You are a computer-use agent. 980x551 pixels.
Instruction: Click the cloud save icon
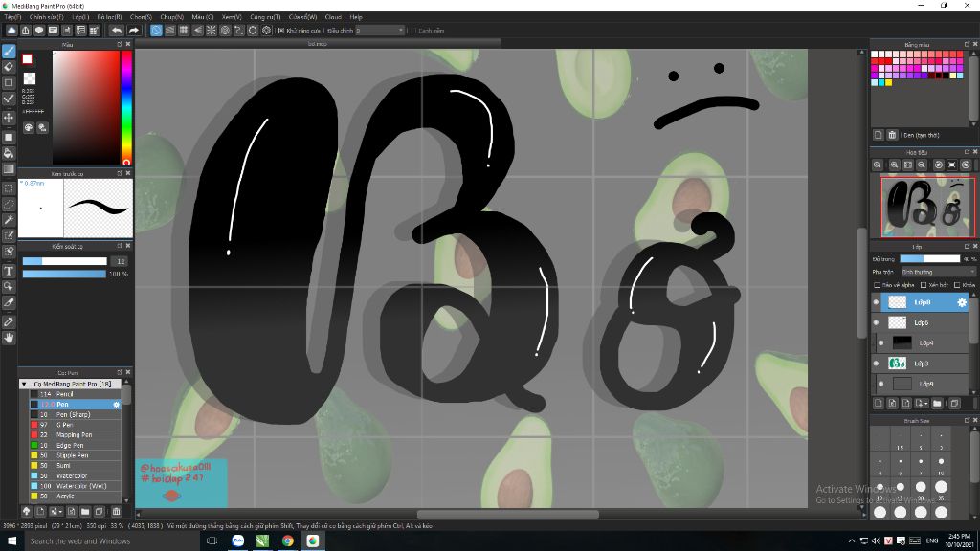[11, 30]
